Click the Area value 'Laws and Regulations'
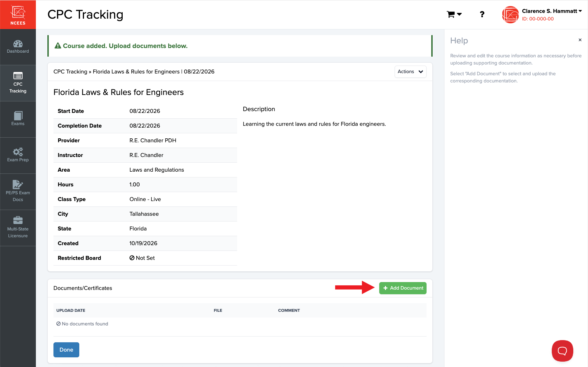Image resolution: width=588 pixels, height=367 pixels. pos(157,170)
